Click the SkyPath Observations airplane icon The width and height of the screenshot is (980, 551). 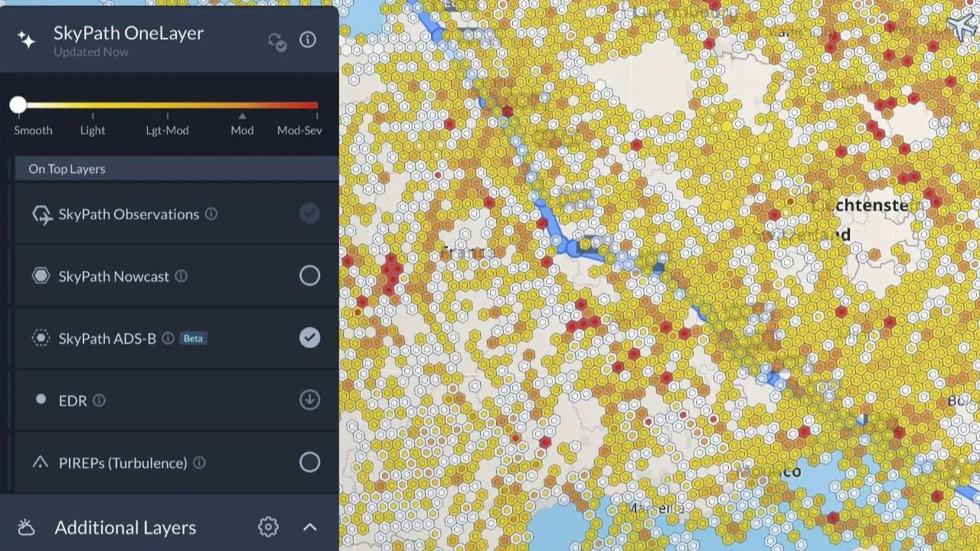[41, 214]
